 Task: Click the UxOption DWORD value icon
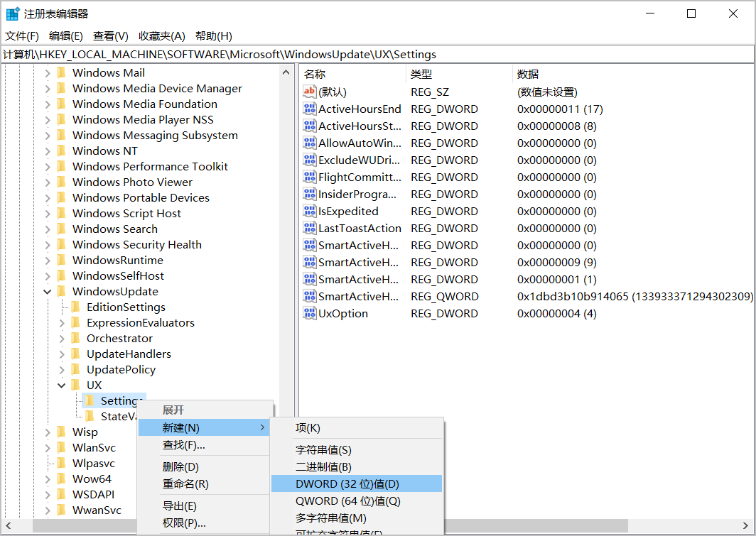pos(309,314)
